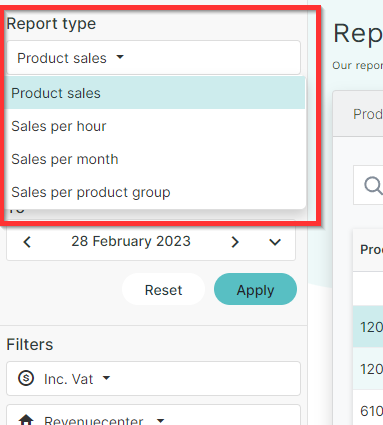Go to previous date with left arrow
The width and height of the screenshot is (383, 425).
coord(27,242)
